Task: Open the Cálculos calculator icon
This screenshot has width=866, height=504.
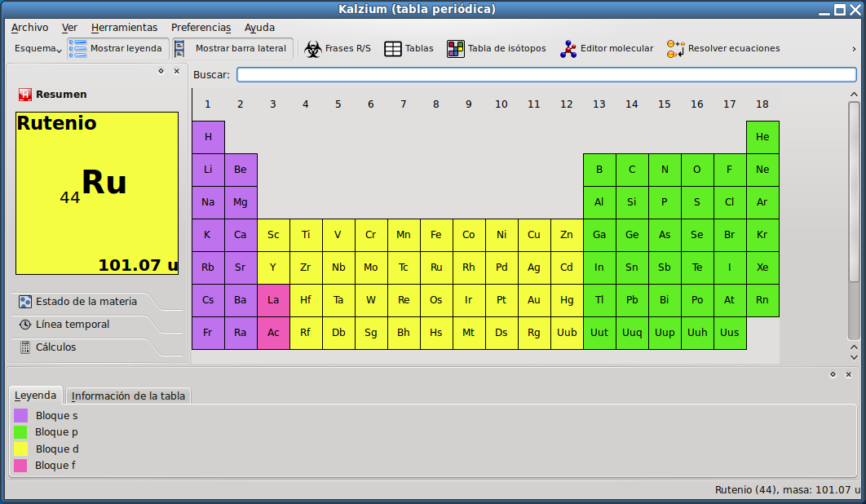Action: coord(24,347)
